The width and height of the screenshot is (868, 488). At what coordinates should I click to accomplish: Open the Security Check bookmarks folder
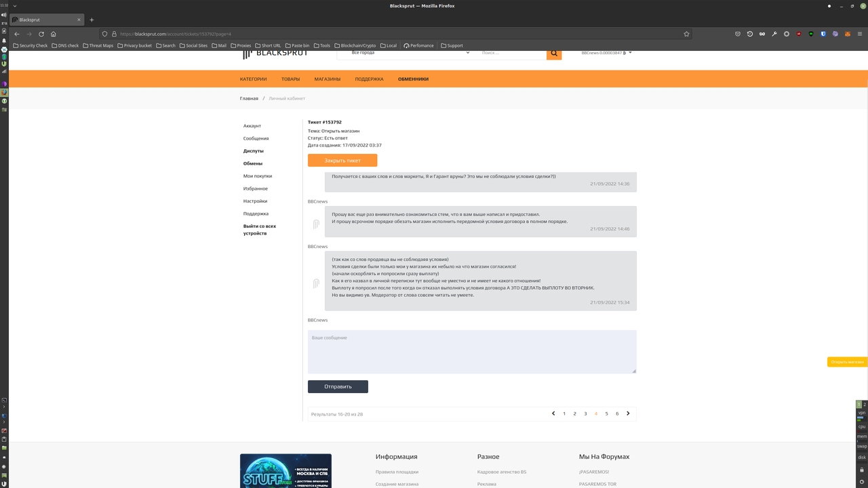[x=31, y=45]
